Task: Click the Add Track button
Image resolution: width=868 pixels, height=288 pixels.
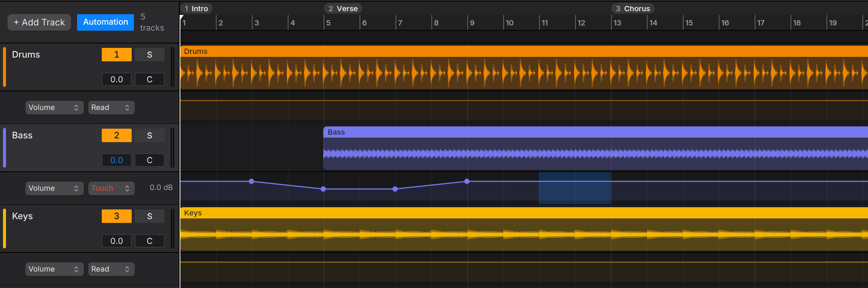Action: click(39, 22)
